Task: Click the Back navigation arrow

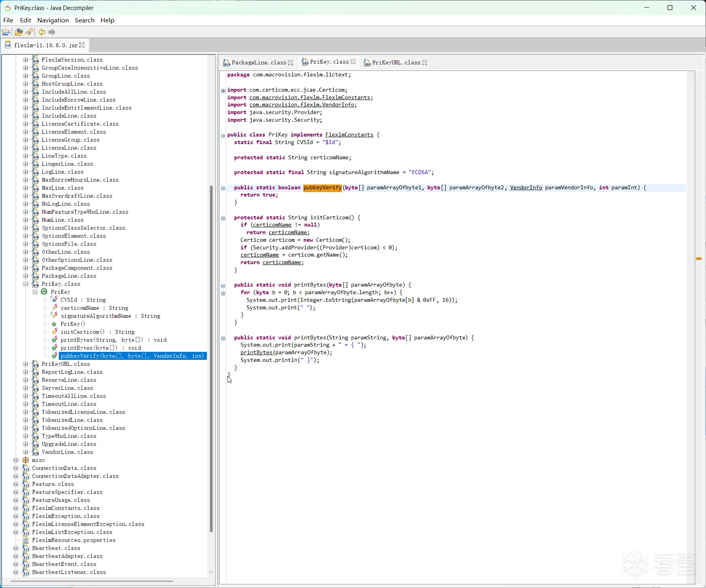Action: [42, 32]
